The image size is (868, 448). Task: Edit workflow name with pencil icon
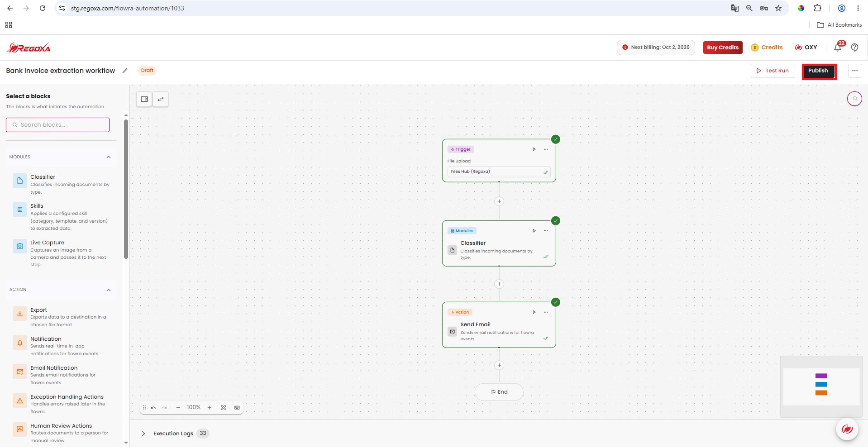pyautogui.click(x=125, y=71)
